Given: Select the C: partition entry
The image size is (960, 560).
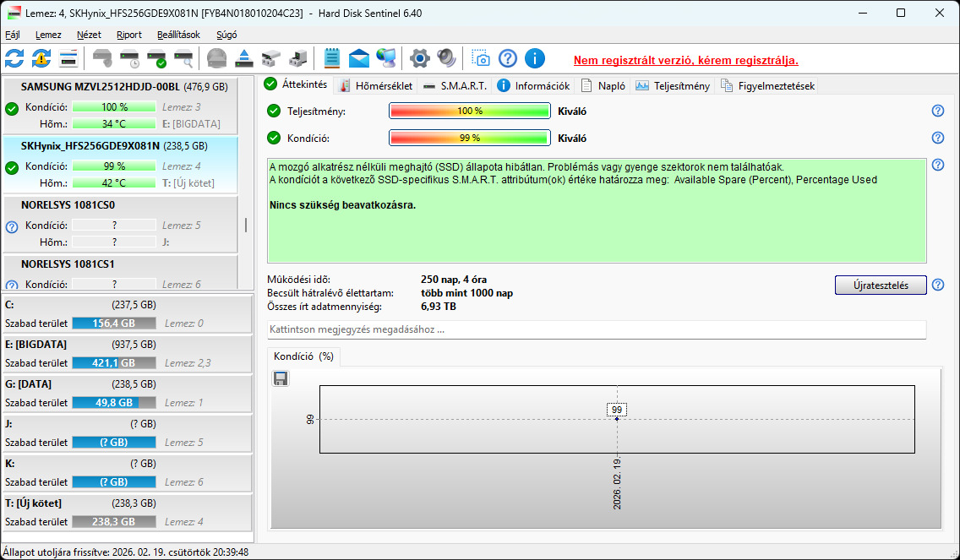Looking at the screenshot, I should pyautogui.click(x=128, y=314).
